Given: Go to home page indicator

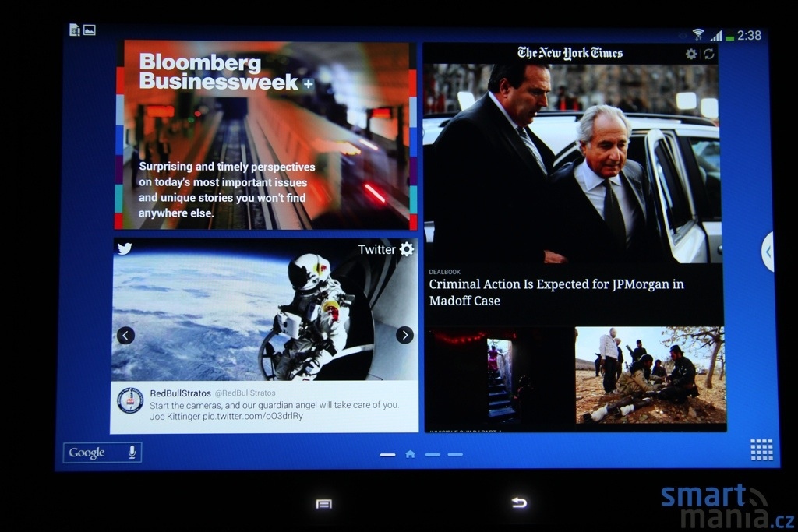Looking at the screenshot, I should (410, 454).
